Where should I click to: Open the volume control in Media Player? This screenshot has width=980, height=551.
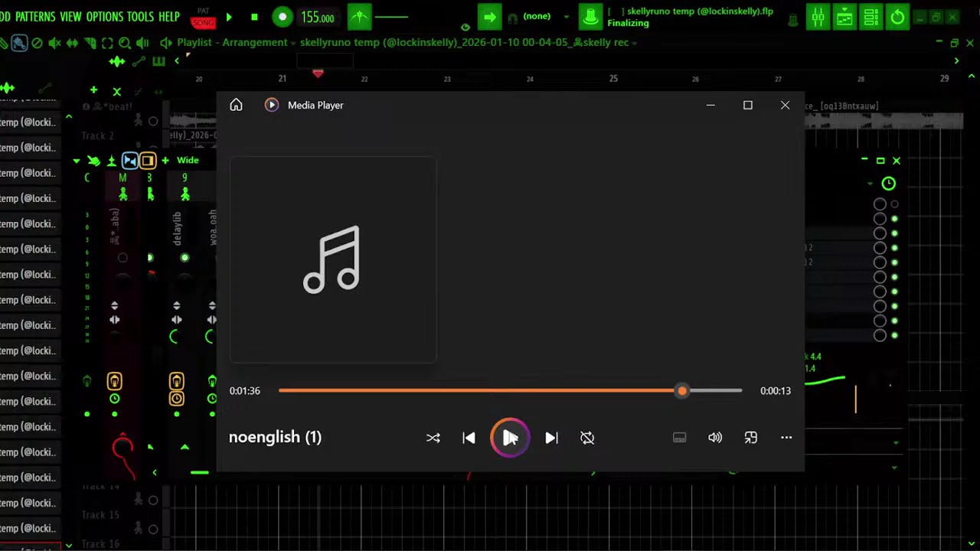click(715, 438)
